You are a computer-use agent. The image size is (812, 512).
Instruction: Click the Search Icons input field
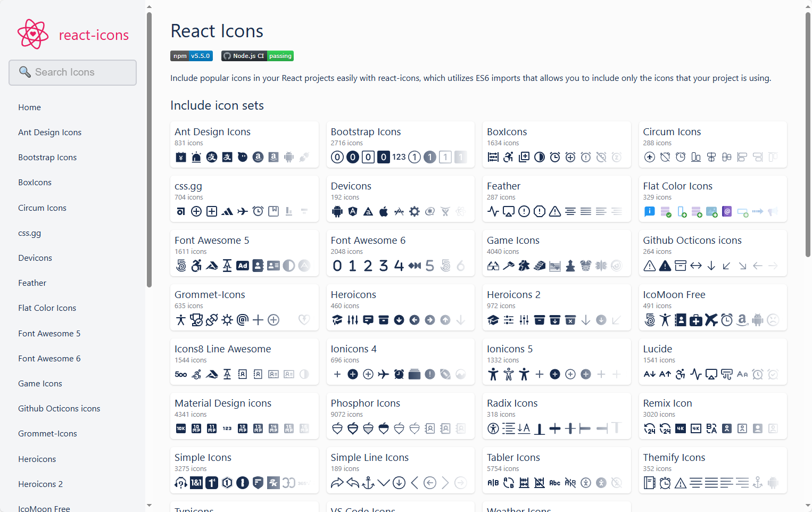[72, 72]
